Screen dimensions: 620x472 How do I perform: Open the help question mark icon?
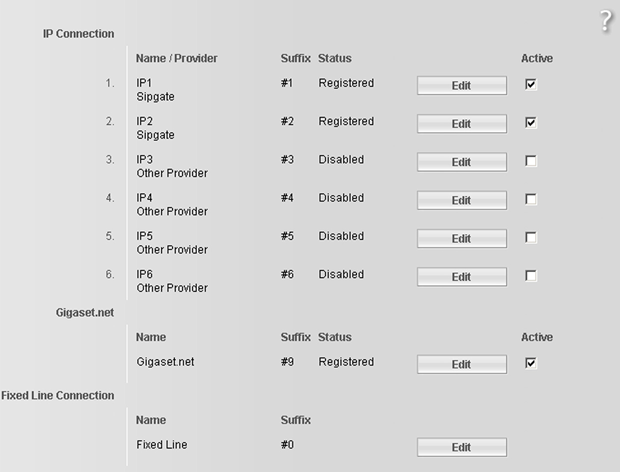click(606, 21)
